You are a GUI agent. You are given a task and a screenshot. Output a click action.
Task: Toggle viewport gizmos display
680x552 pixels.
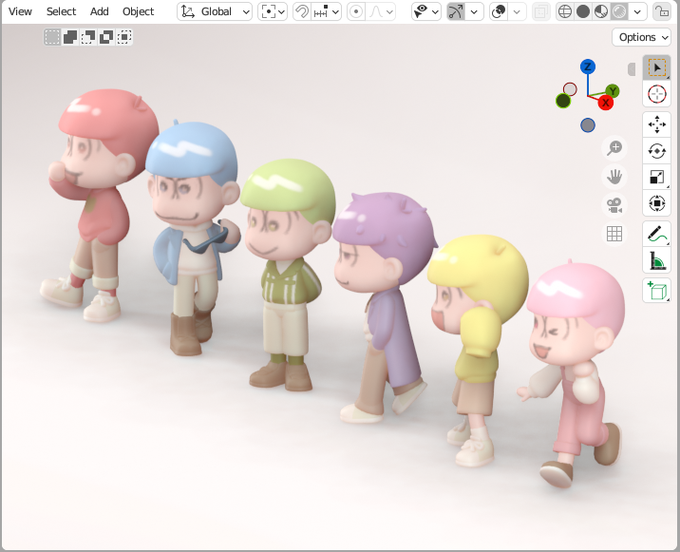click(x=455, y=12)
